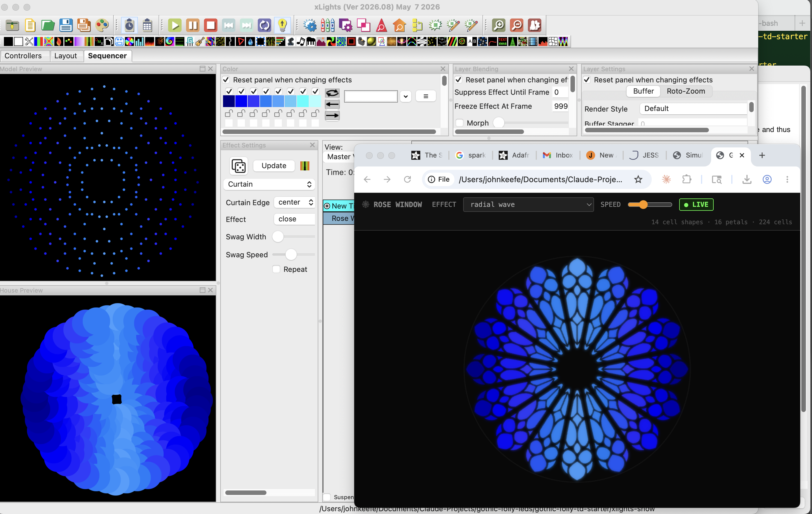This screenshot has height=514, width=812.
Task: Click the palette menu hamburger button
Action: coord(426,96)
